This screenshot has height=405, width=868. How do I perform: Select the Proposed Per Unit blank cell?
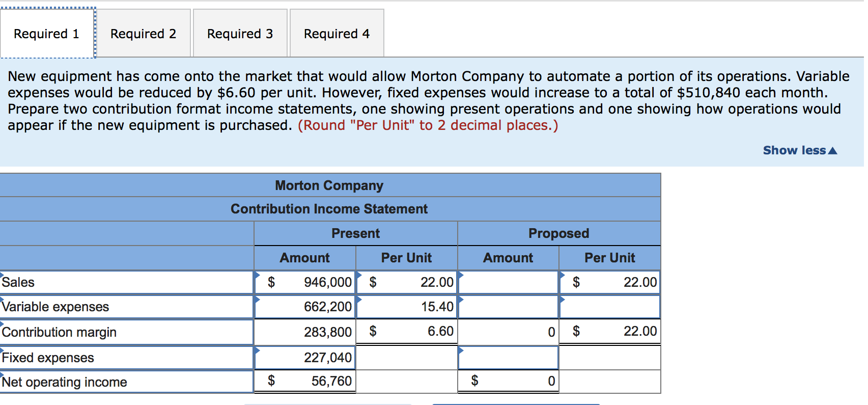click(x=610, y=307)
